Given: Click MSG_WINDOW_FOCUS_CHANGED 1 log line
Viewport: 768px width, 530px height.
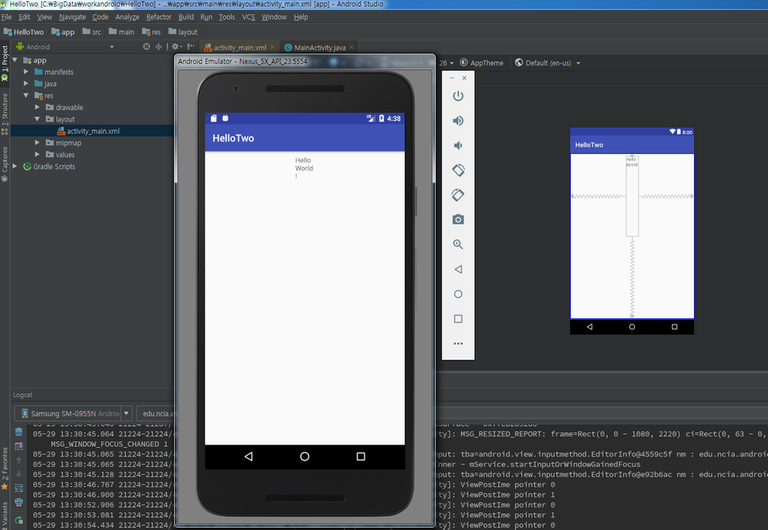Looking at the screenshot, I should point(109,444).
